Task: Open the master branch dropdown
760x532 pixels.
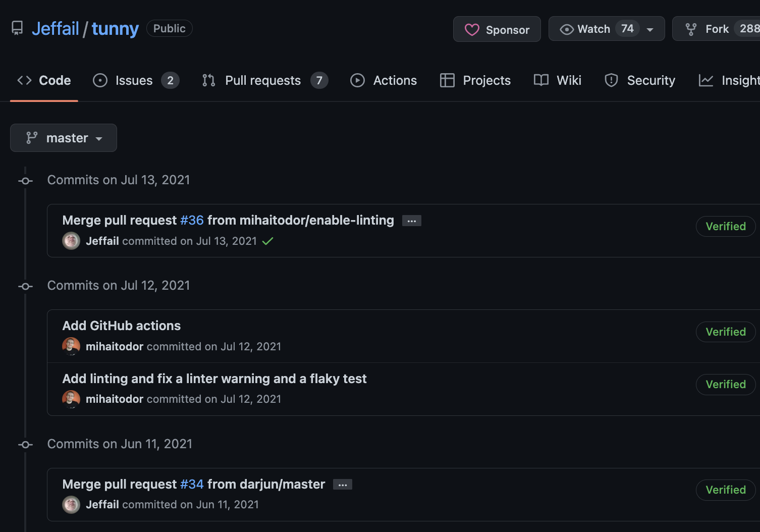Action: click(64, 138)
